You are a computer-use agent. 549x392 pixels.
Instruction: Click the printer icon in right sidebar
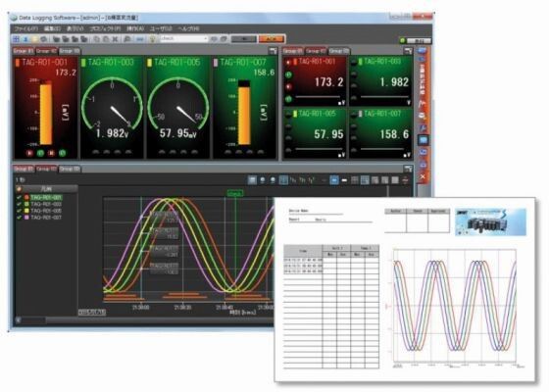(423, 116)
